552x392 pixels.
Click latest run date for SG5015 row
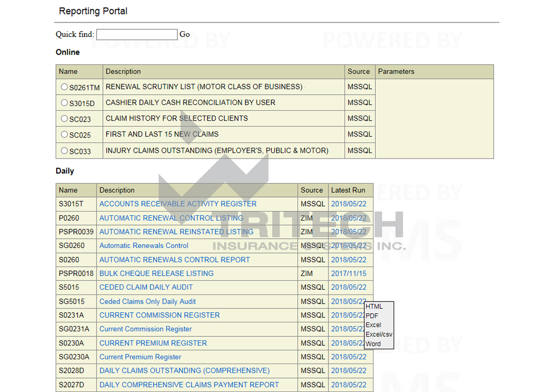348,301
